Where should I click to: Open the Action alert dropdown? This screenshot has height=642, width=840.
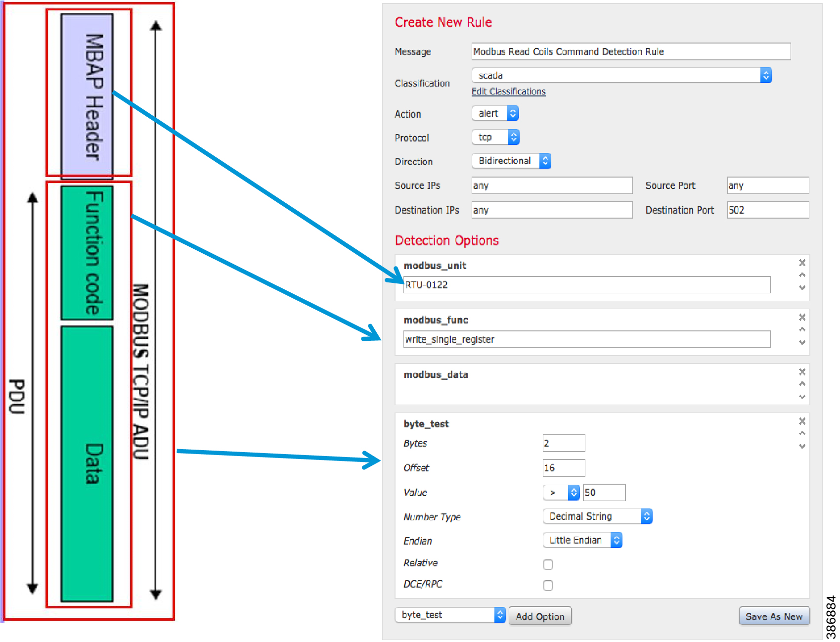click(495, 113)
